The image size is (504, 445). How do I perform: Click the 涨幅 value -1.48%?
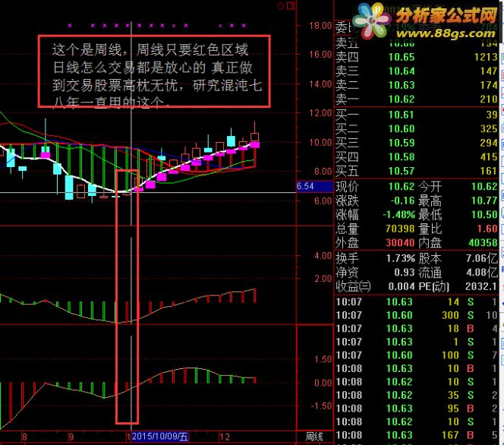(398, 214)
